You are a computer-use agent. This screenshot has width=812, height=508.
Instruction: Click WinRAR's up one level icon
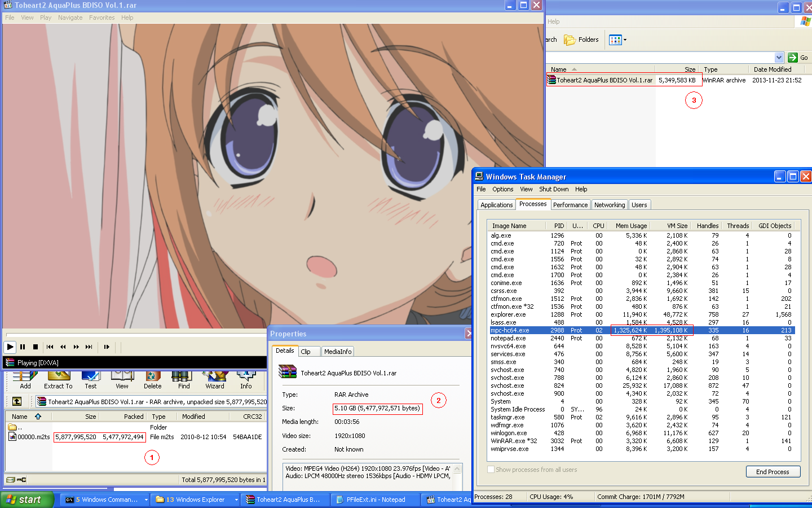click(17, 401)
